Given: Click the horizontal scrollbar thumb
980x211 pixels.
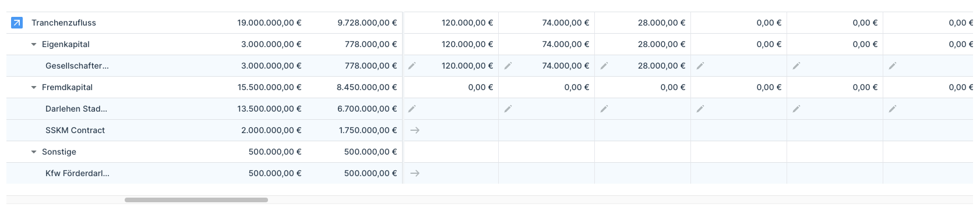Looking at the screenshot, I should (196, 200).
